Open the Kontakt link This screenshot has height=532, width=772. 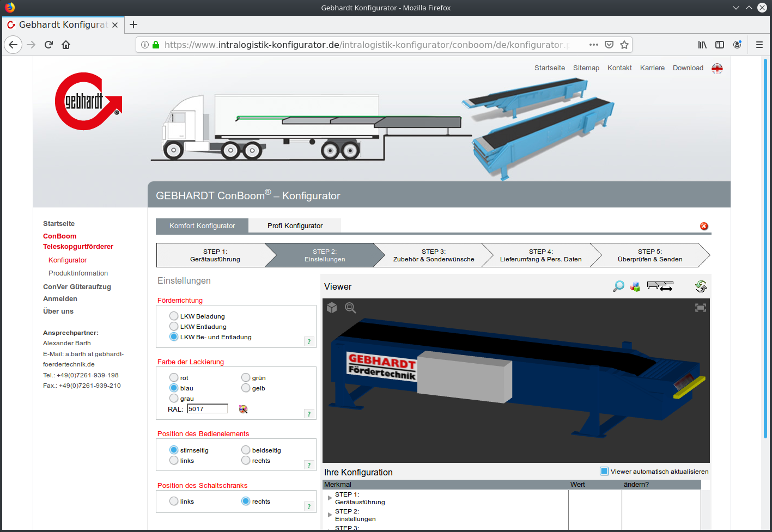tap(619, 68)
